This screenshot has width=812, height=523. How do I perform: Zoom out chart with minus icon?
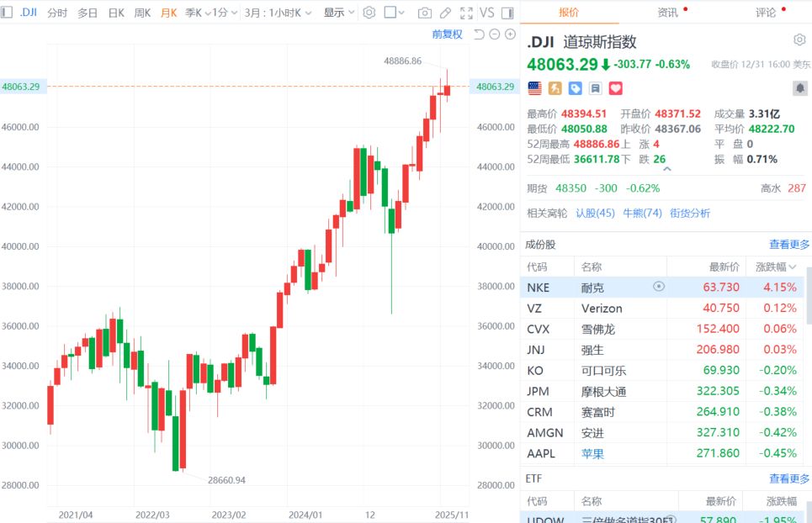tap(495, 34)
